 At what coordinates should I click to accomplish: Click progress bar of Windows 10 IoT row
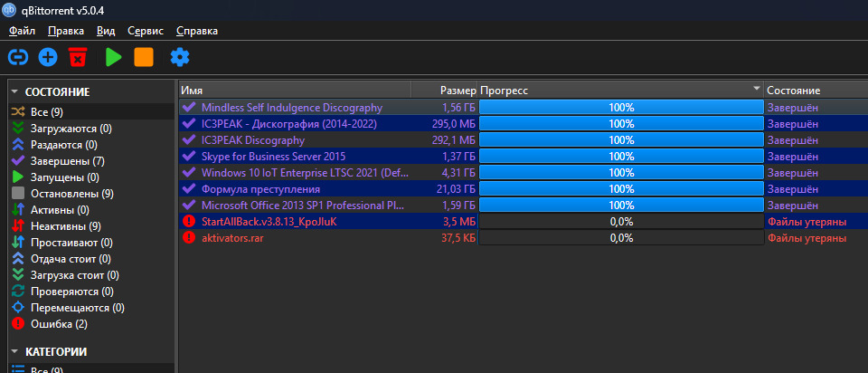(x=621, y=172)
